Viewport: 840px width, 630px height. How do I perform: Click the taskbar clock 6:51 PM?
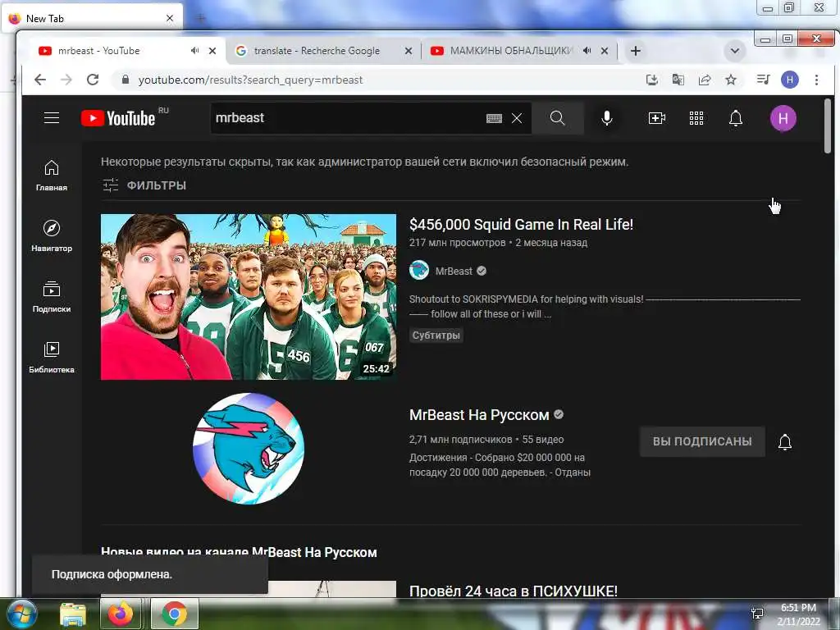[798, 608]
